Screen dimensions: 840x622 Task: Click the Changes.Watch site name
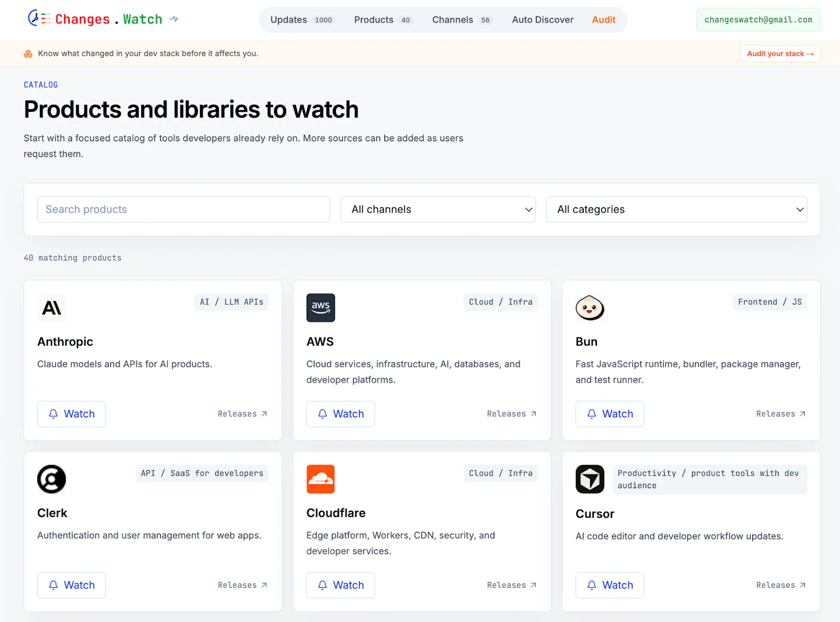click(x=109, y=19)
